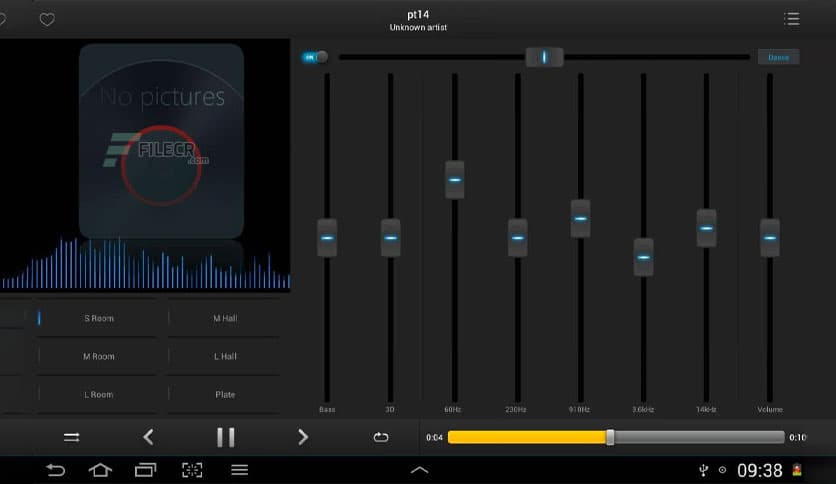This screenshot has height=484, width=836.
Task: Click the 3.6kHz band slider handle
Action: pos(644,257)
